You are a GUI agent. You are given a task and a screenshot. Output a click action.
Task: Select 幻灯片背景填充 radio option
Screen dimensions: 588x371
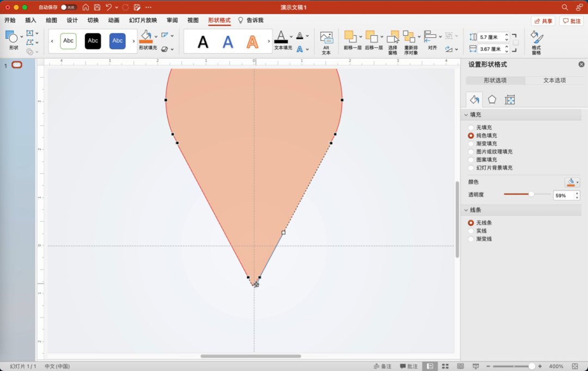[470, 168]
